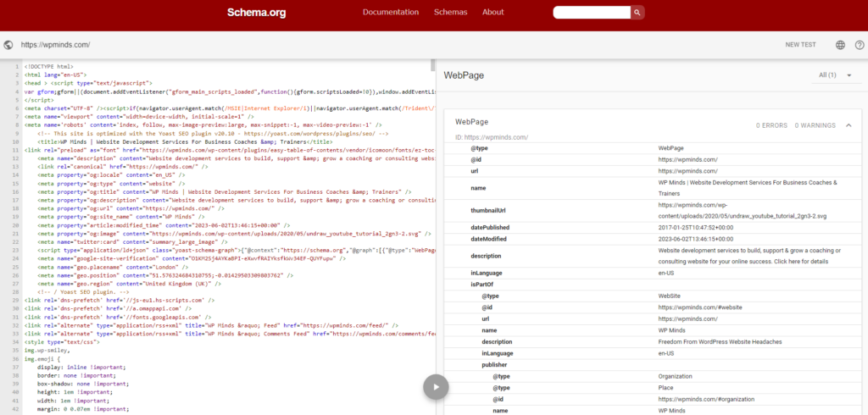The width and height of the screenshot is (868, 415).
Task: Click the globe icon beside the URL
Action: [x=8, y=45]
